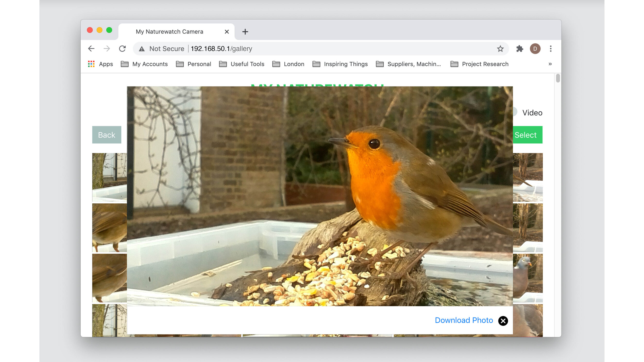This screenshot has height=362, width=644.
Task: Click the Back navigation button
Action: 106,135
